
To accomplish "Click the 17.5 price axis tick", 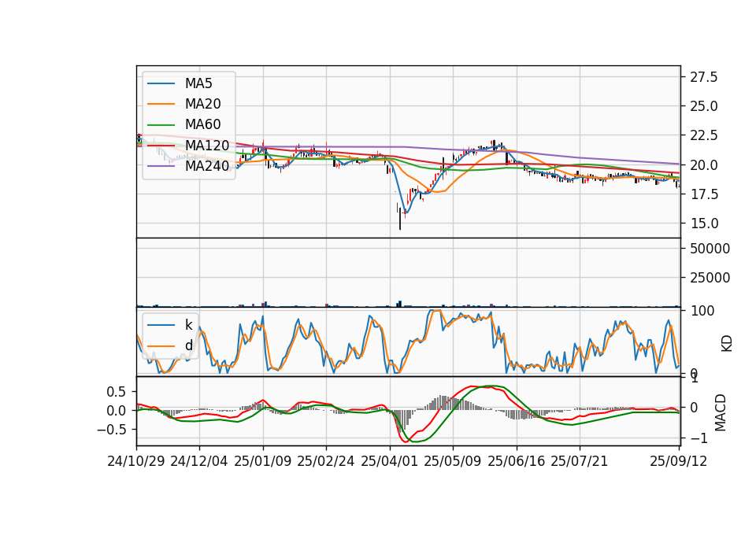I will pyautogui.click(x=704, y=194).
